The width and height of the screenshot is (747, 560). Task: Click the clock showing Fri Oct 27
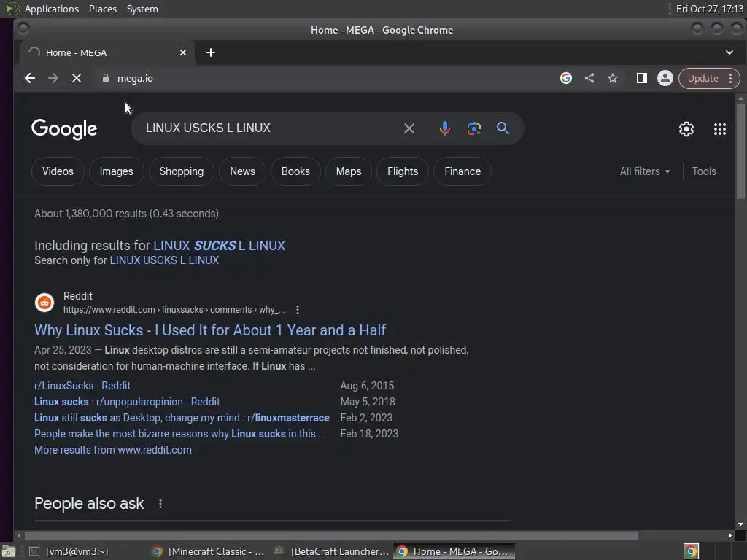tap(709, 9)
